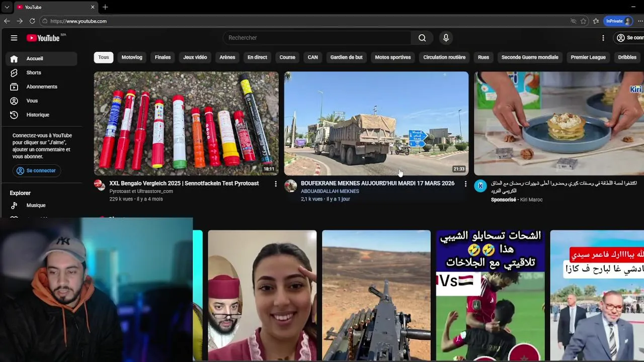The width and height of the screenshot is (644, 362).
Task: Open options menu for BOUFEKRANE MEKNES video
Action: pyautogui.click(x=465, y=184)
